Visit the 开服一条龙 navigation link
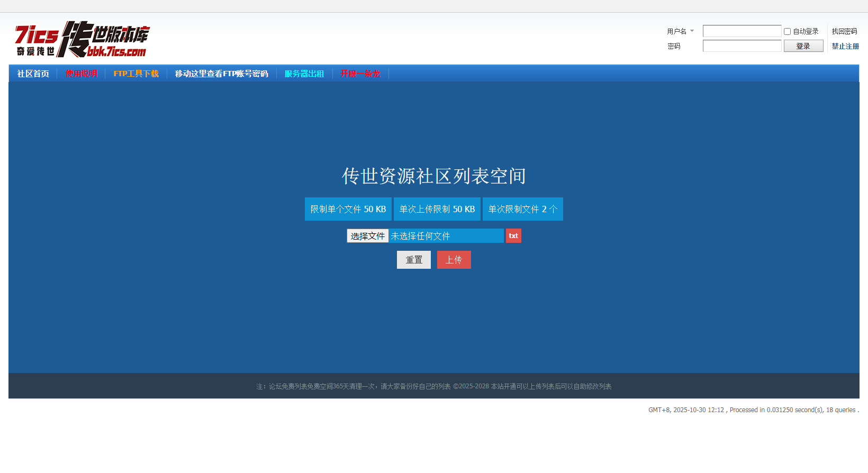 360,74
